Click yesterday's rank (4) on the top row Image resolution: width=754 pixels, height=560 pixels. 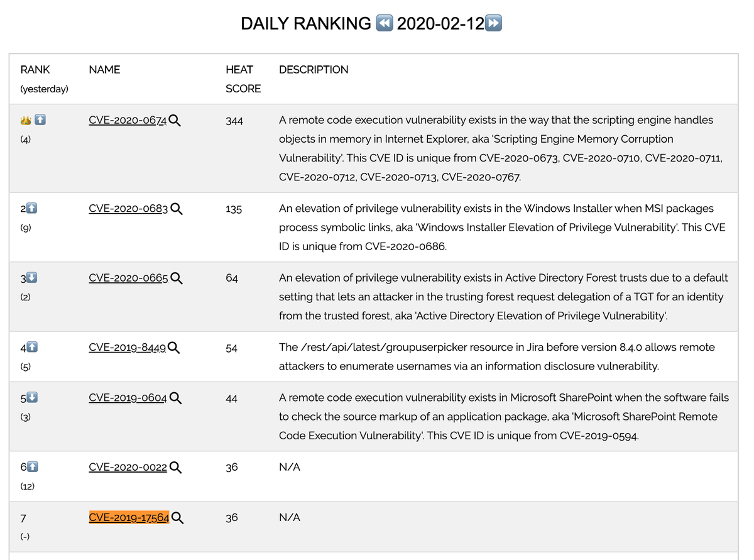pos(26,140)
